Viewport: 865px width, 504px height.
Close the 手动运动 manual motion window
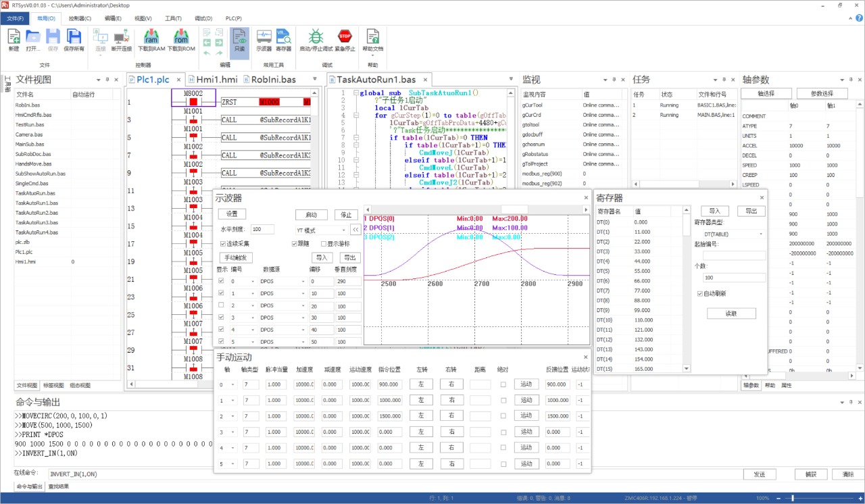click(586, 356)
